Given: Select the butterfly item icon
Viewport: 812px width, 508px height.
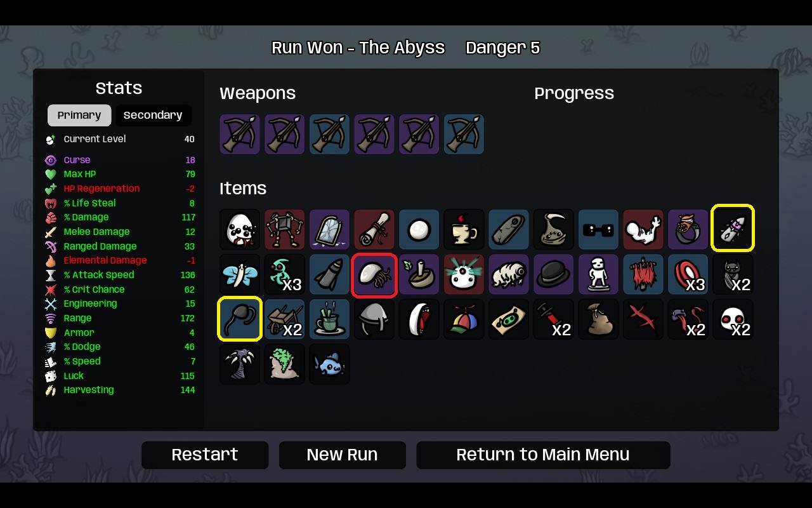Looking at the screenshot, I should 240,274.
